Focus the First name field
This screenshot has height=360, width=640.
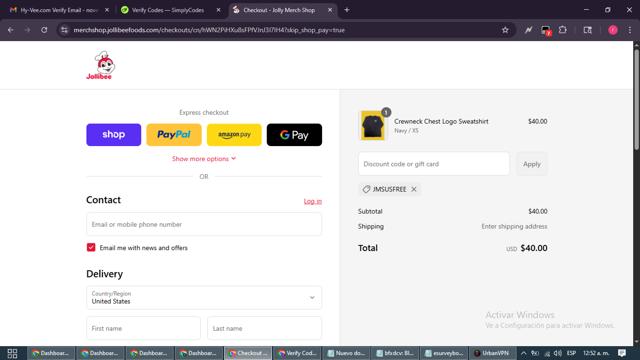(x=143, y=328)
